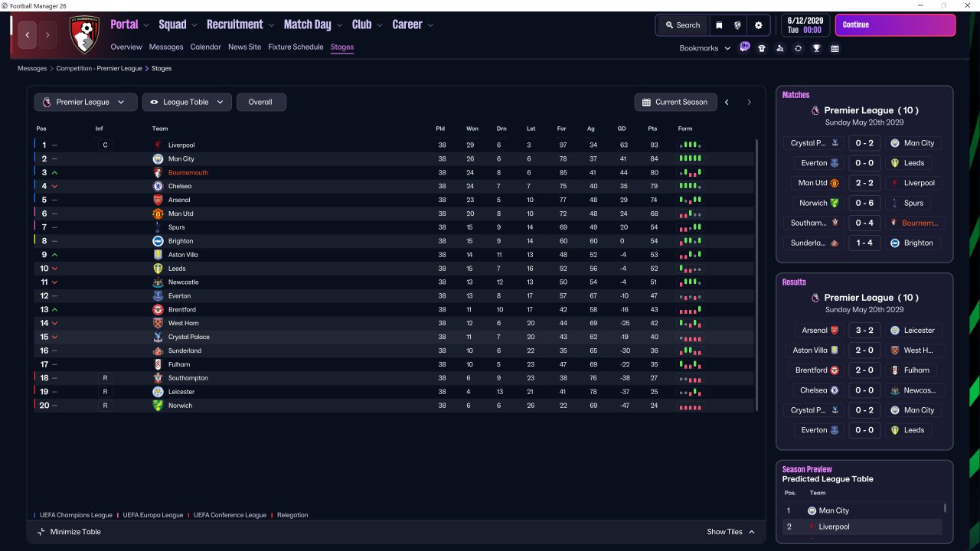Select the Stages tab
Screen dimensions: 980x551
[x=342, y=47]
